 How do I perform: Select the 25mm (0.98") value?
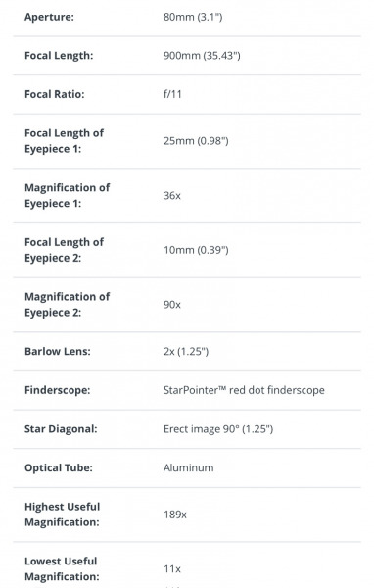point(196,141)
